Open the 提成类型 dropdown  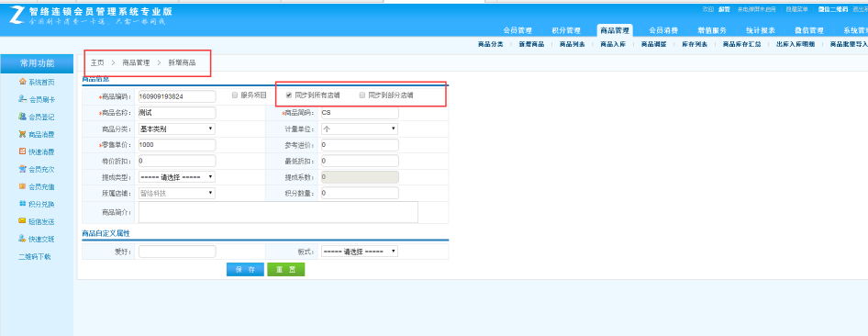point(176,177)
